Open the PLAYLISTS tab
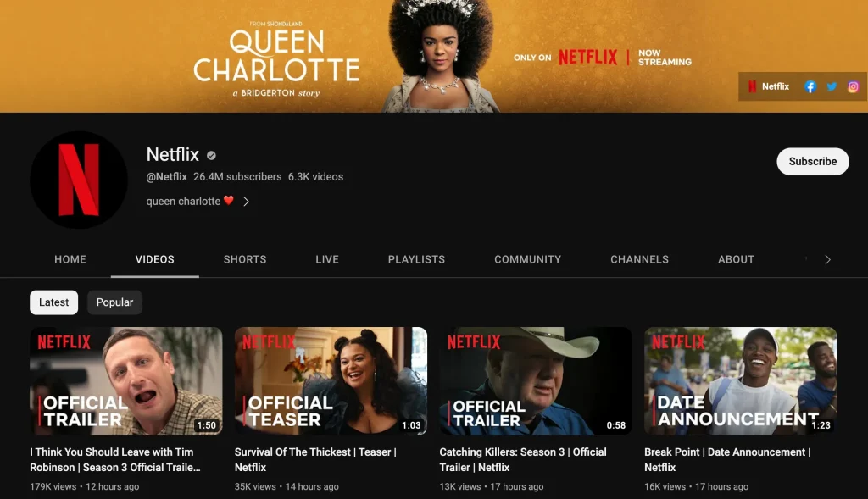 [x=416, y=259]
